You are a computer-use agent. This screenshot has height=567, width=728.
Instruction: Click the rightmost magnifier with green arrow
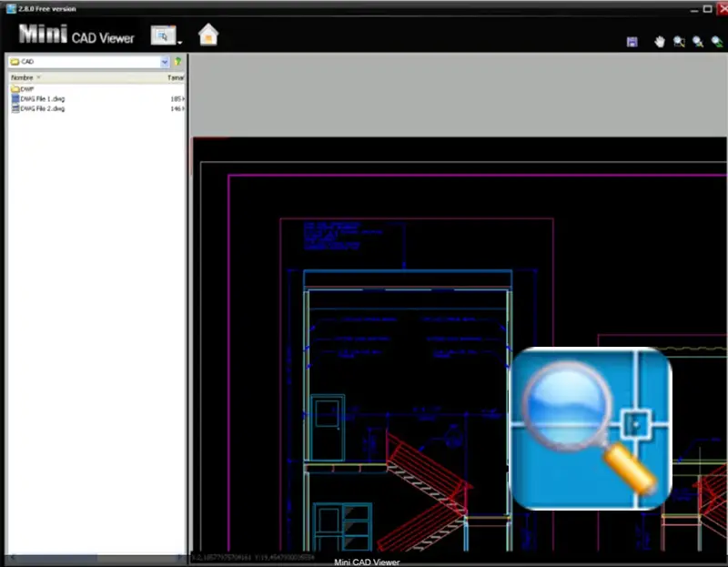(717, 42)
